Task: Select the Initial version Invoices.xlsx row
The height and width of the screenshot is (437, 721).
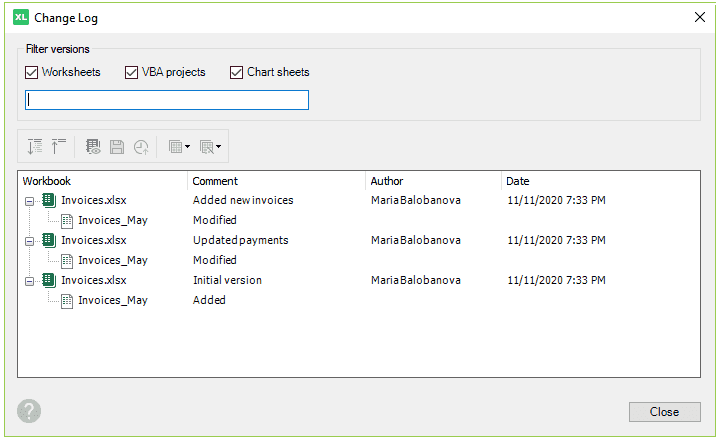Action: tap(359, 280)
